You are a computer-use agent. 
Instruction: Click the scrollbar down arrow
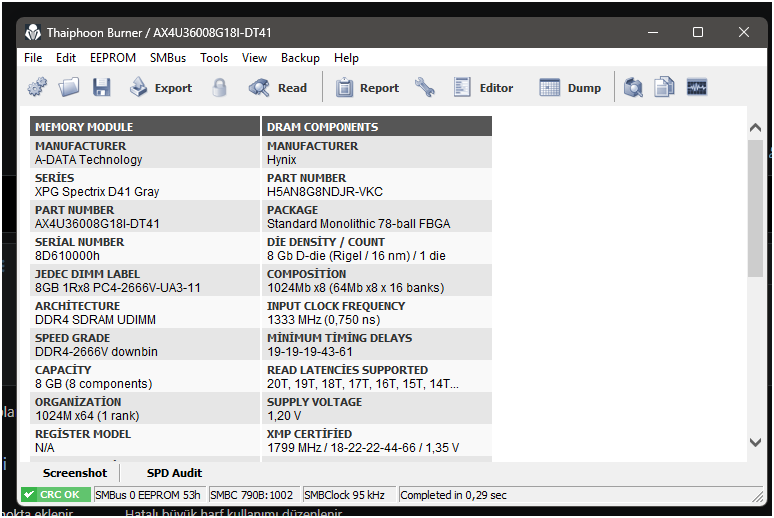click(x=755, y=442)
